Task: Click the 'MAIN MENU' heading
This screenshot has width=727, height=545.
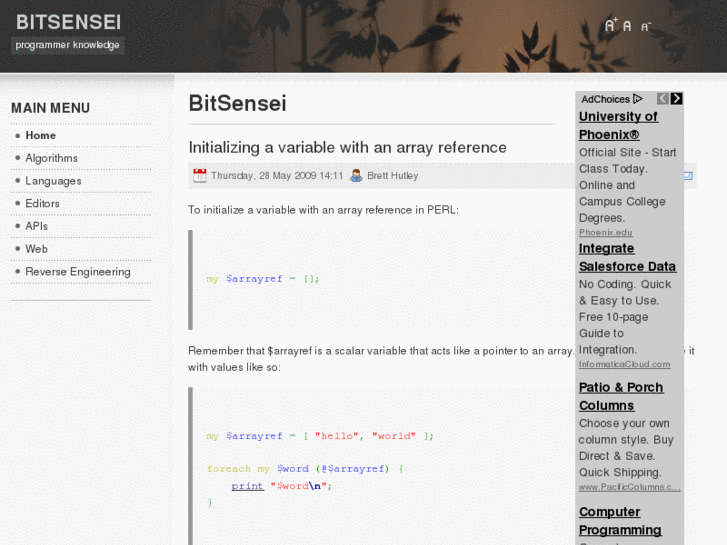Action: 51,108
